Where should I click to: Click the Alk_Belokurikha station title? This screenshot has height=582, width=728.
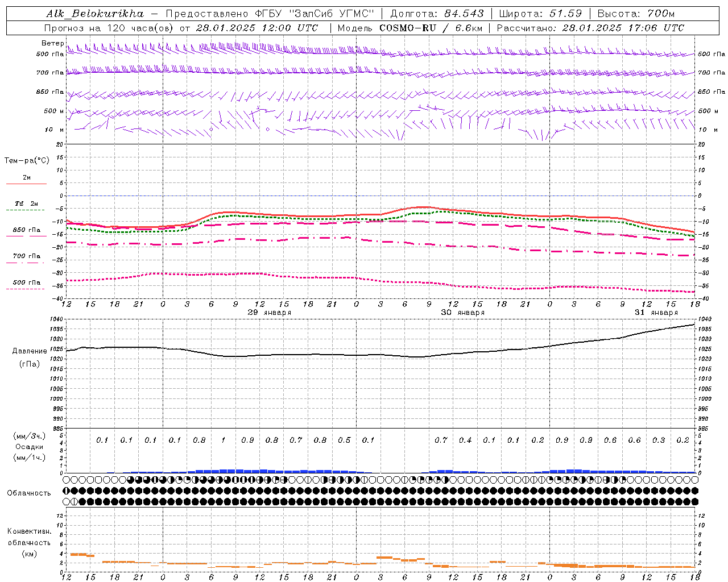(95, 14)
